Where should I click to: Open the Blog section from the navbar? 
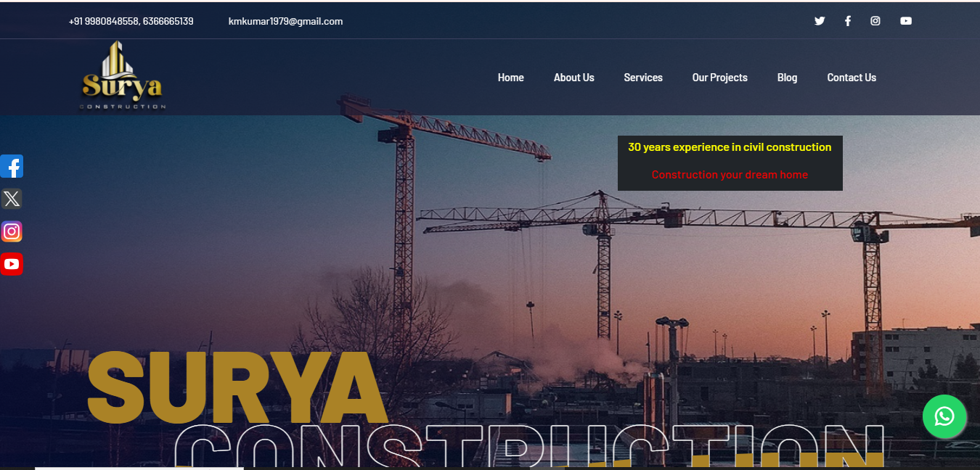787,77
